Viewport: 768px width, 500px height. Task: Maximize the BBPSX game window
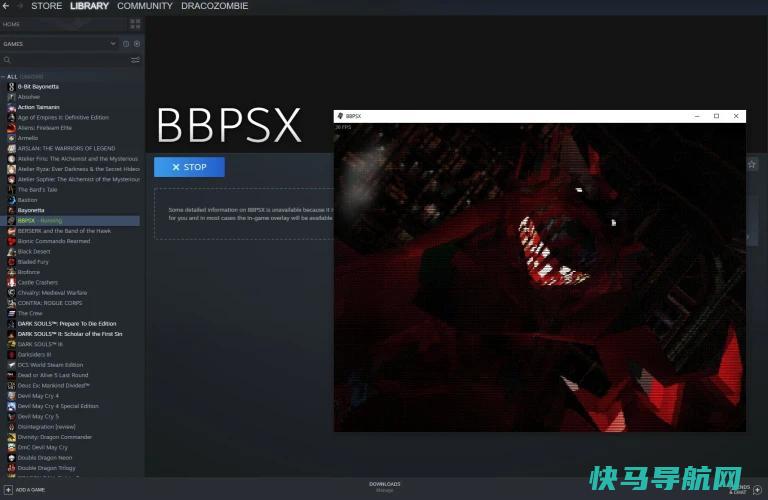click(716, 116)
